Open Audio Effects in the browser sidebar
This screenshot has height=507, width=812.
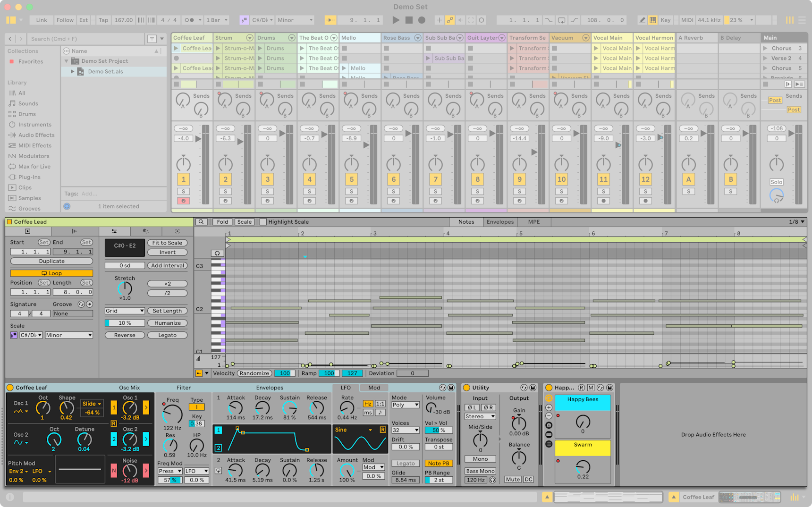coord(35,135)
